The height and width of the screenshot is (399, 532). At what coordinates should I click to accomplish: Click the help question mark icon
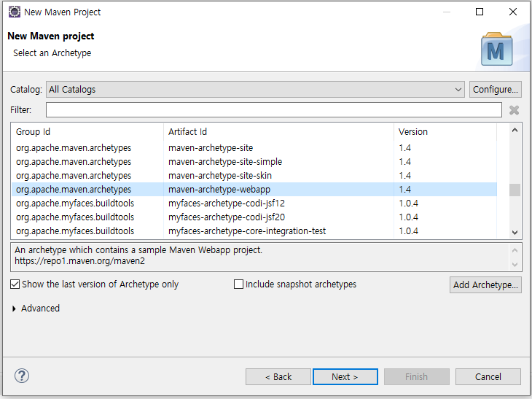(x=22, y=376)
